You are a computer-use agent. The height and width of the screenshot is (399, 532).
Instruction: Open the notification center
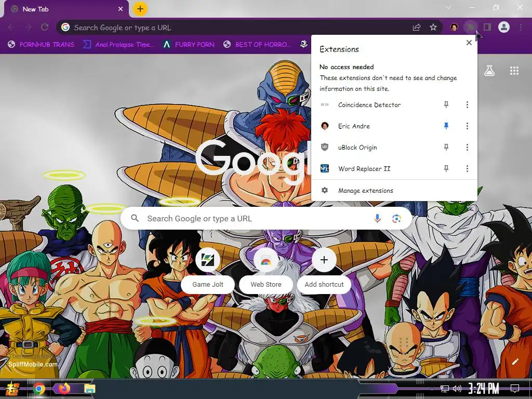(x=515, y=389)
